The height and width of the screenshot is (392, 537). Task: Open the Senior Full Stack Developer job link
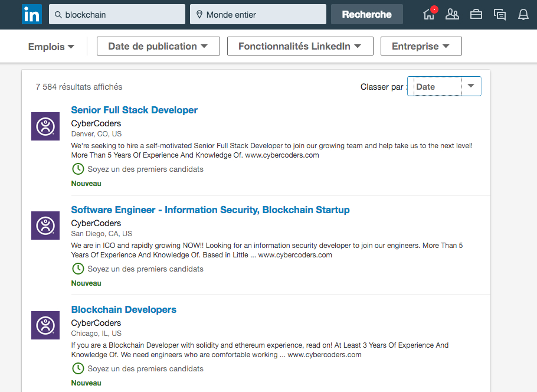(x=135, y=110)
